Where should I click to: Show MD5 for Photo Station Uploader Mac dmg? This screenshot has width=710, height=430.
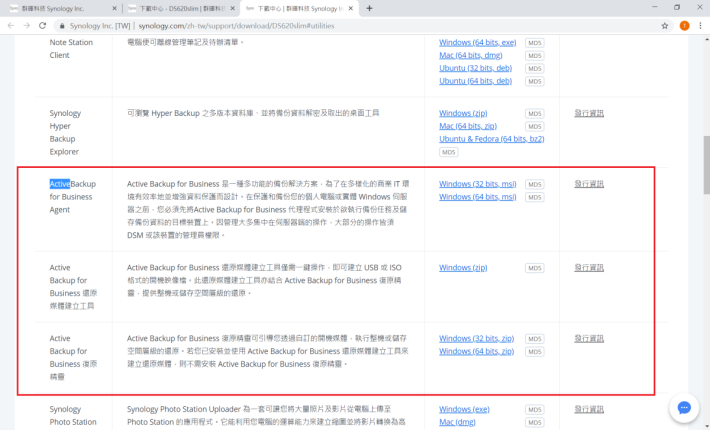(534, 422)
